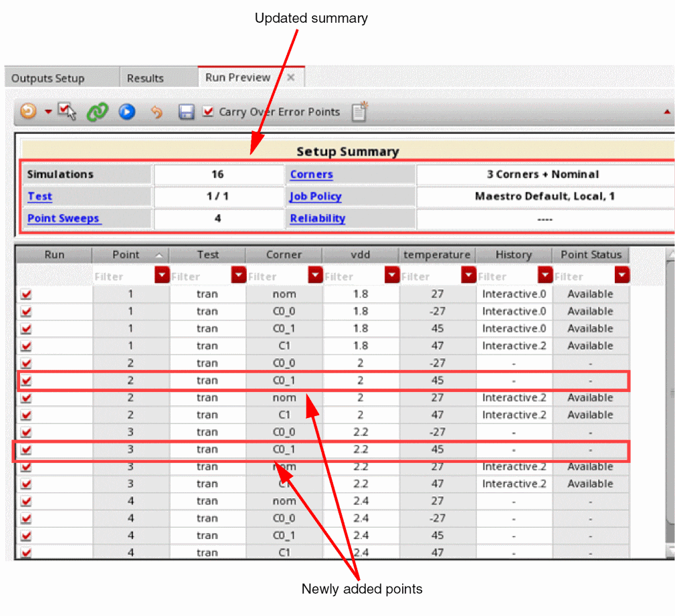The width and height of the screenshot is (675, 616).
Task: Open the Point Status filter dropdown
Action: (x=622, y=276)
